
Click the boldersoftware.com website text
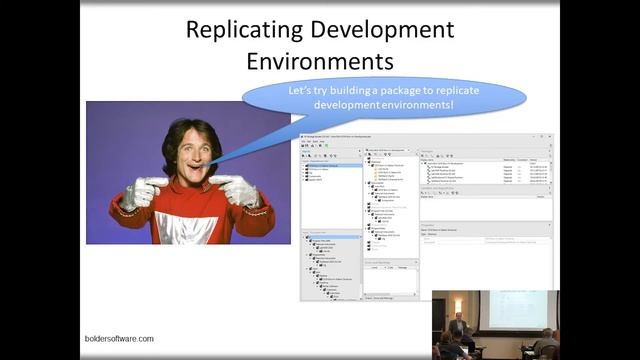[119, 339]
